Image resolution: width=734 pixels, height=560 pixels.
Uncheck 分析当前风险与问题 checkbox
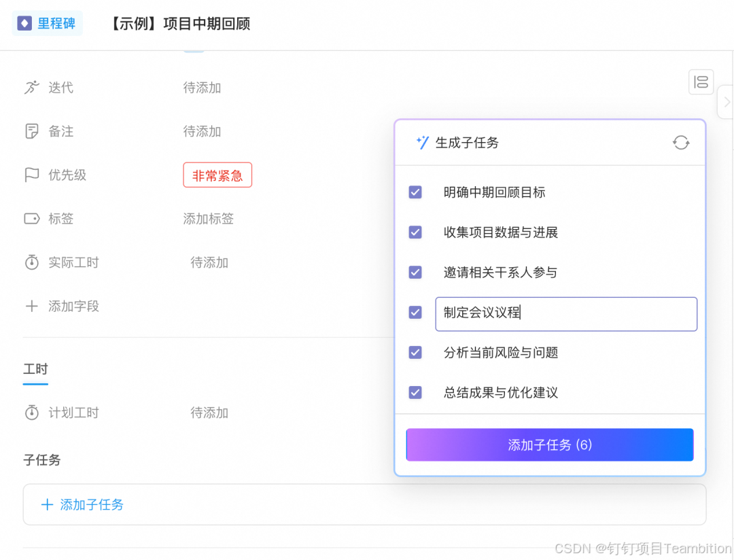(415, 352)
